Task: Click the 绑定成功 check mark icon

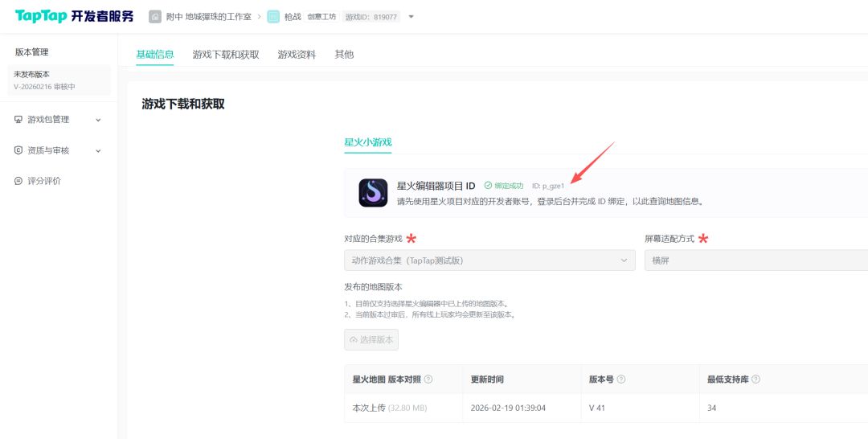Action: pyautogui.click(x=488, y=186)
